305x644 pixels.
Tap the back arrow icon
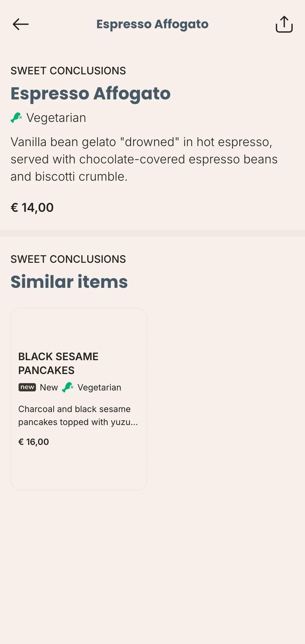[x=21, y=24]
